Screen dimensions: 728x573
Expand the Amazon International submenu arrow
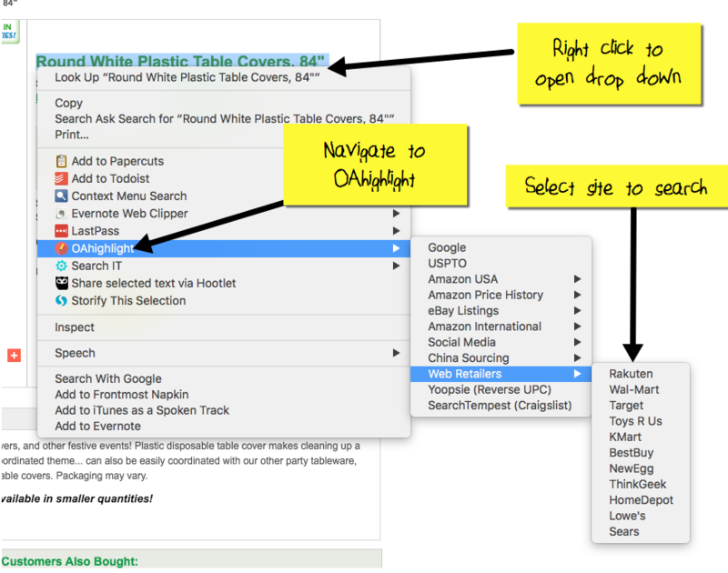click(x=577, y=327)
